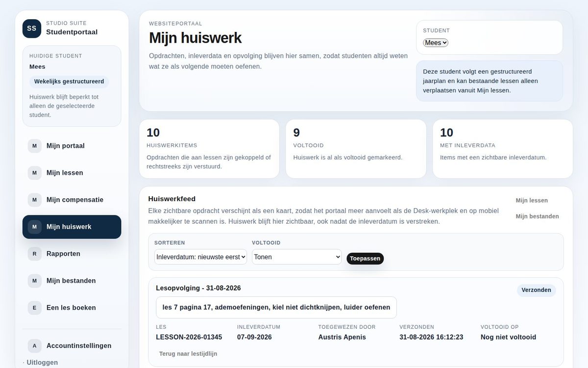Viewport: 588px width, 368px height.
Task: Click the Nog niet voltooid status text
Action: [x=508, y=337]
